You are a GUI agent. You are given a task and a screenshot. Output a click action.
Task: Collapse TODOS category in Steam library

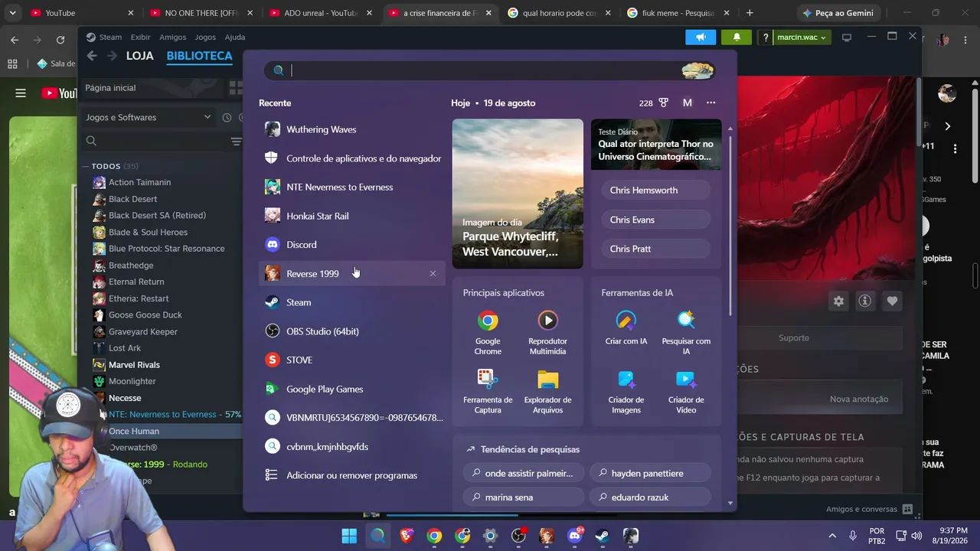pyautogui.click(x=87, y=166)
